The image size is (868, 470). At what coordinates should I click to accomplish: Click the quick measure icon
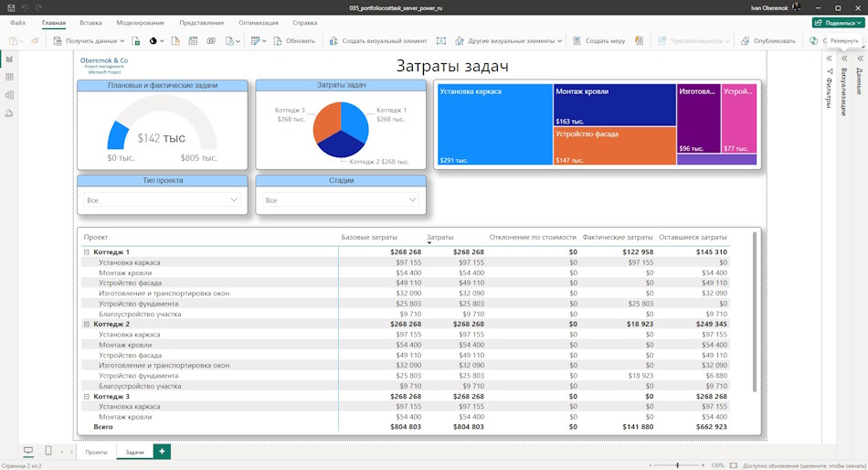coord(640,41)
